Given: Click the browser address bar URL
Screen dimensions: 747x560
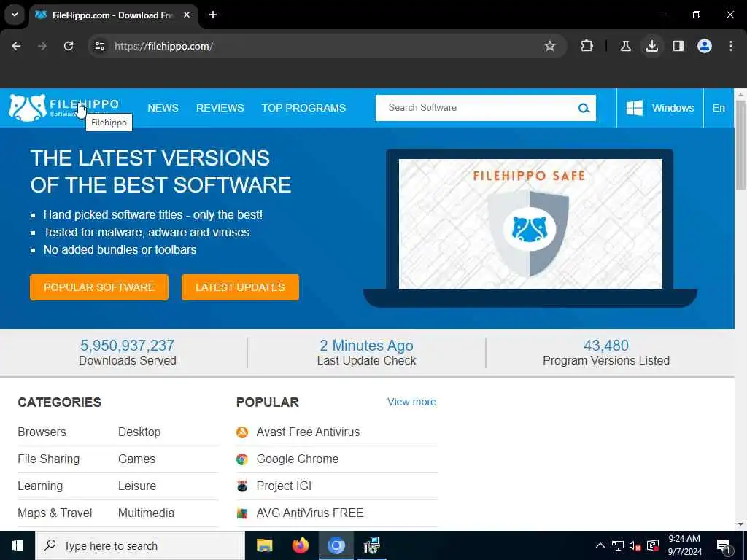Looking at the screenshot, I should 164,46.
